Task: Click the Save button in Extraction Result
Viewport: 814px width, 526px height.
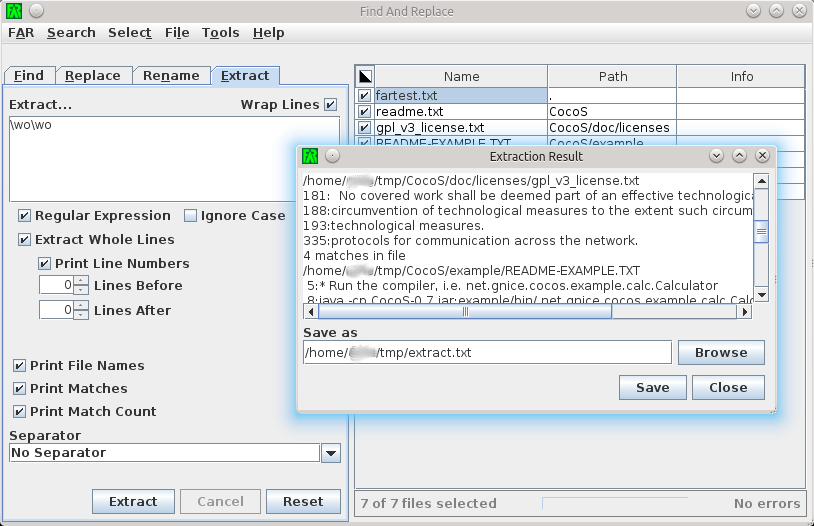Action: [653, 388]
